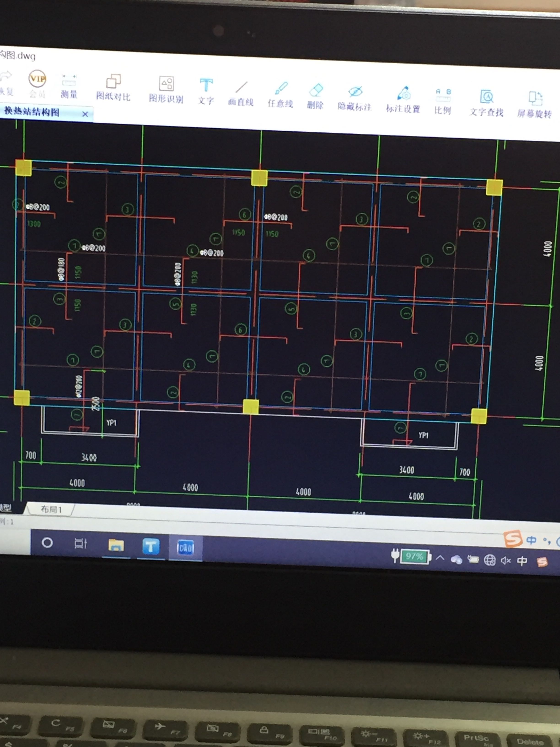Select the Delete (删除) eraser tool
The height and width of the screenshot is (747, 560).
point(316,90)
